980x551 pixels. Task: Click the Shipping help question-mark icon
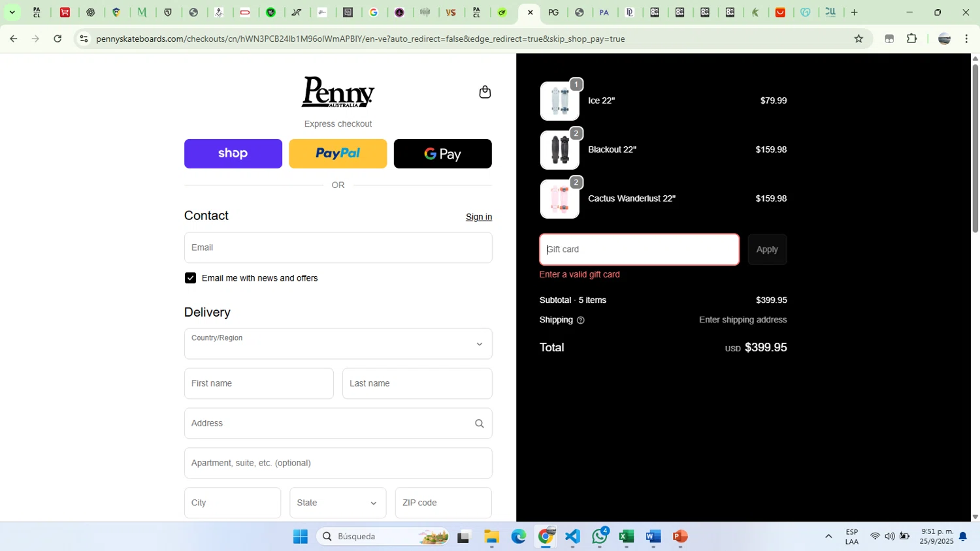point(581,320)
